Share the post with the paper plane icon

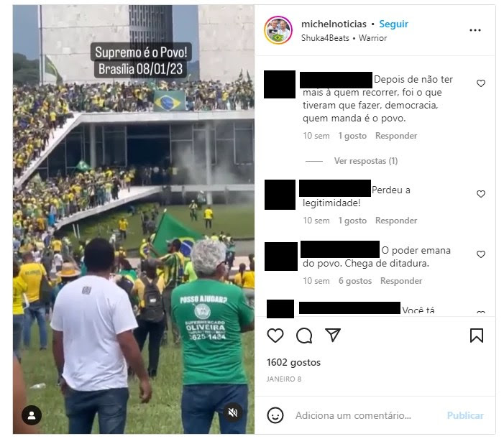(333, 335)
